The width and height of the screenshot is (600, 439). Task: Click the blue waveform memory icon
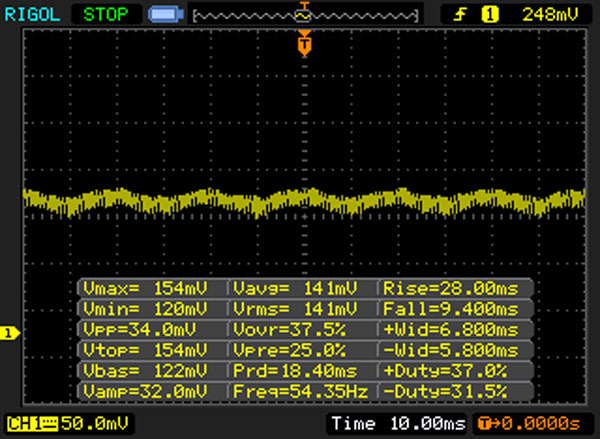(x=166, y=15)
